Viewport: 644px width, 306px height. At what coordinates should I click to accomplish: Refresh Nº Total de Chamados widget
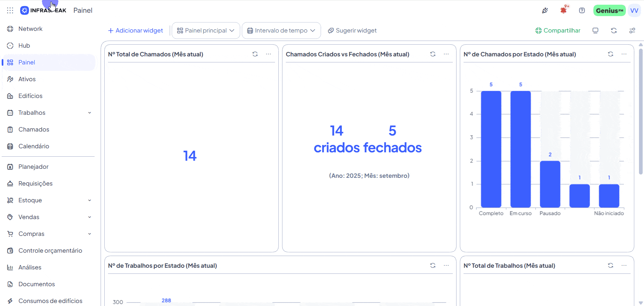(255, 54)
